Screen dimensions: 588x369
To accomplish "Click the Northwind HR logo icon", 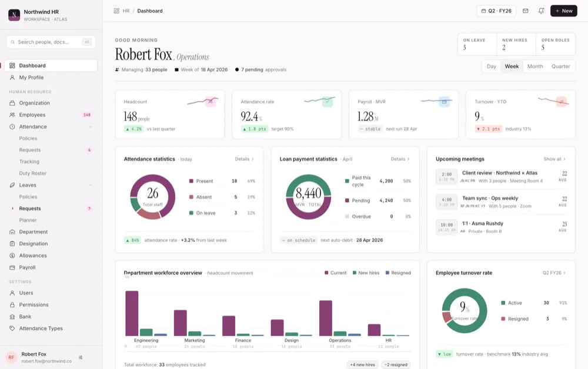I will pos(14,15).
